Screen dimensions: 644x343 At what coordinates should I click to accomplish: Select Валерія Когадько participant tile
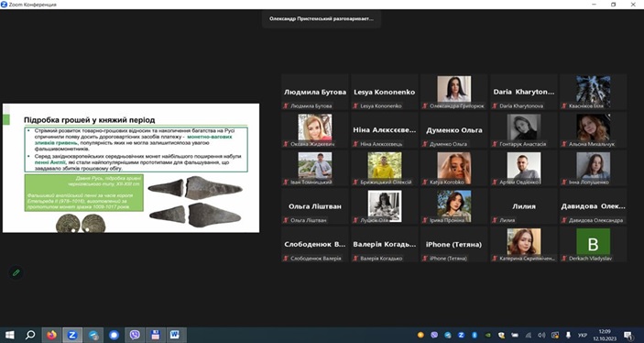(x=385, y=244)
